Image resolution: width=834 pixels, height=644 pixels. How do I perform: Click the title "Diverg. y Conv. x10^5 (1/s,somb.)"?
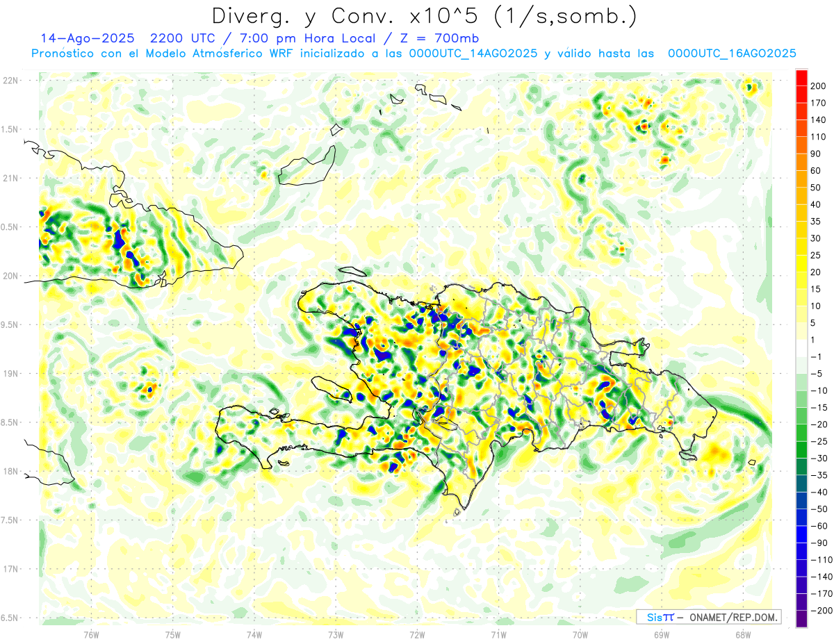(x=424, y=16)
